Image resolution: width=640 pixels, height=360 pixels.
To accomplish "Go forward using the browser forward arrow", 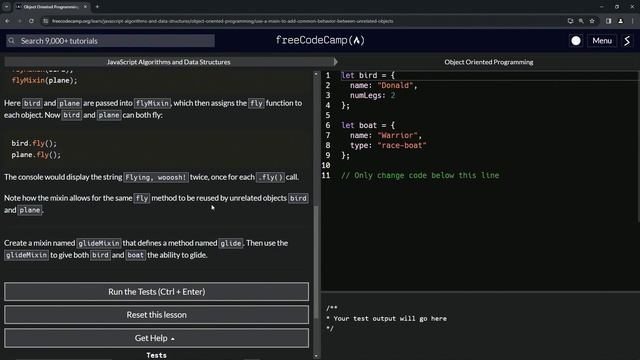I will [19, 21].
